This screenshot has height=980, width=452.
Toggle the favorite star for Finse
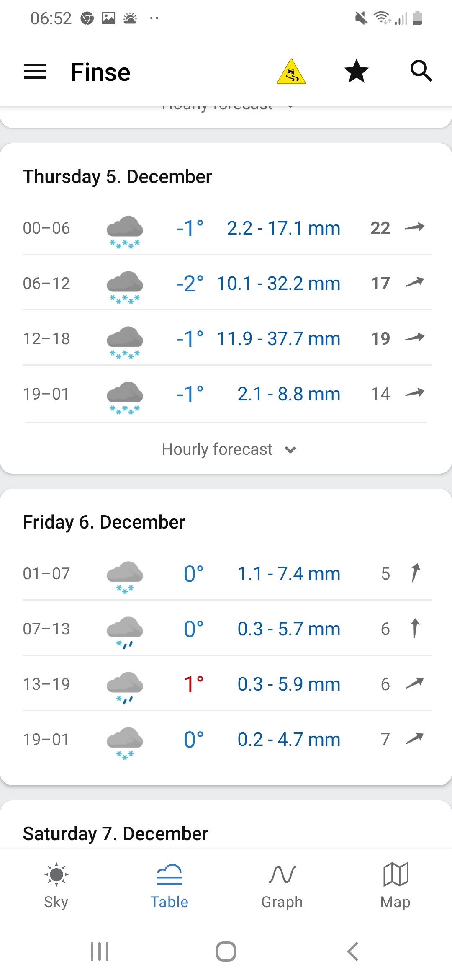356,71
